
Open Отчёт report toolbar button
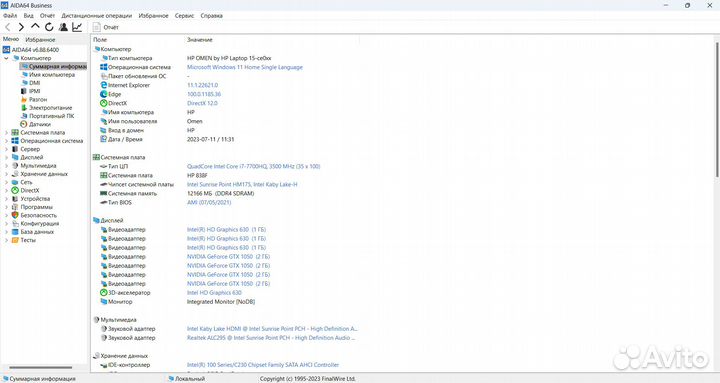(106, 27)
